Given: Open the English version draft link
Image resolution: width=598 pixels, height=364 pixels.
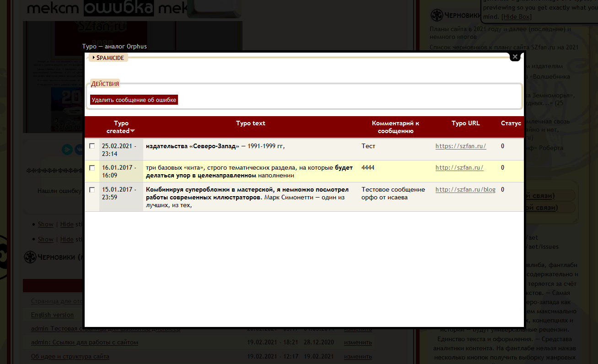Looking at the screenshot, I should [52, 315].
